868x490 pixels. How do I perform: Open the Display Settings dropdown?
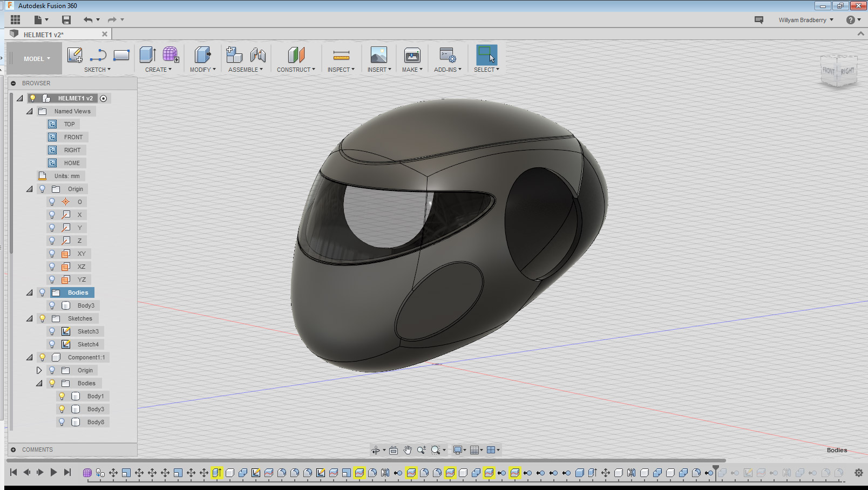(x=459, y=449)
